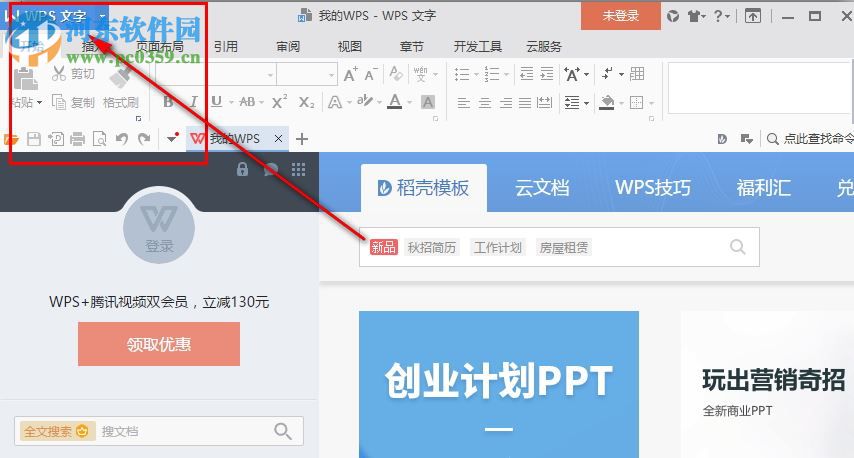
Task: Switch to the 视图 ribbon tab
Action: pyautogui.click(x=350, y=47)
